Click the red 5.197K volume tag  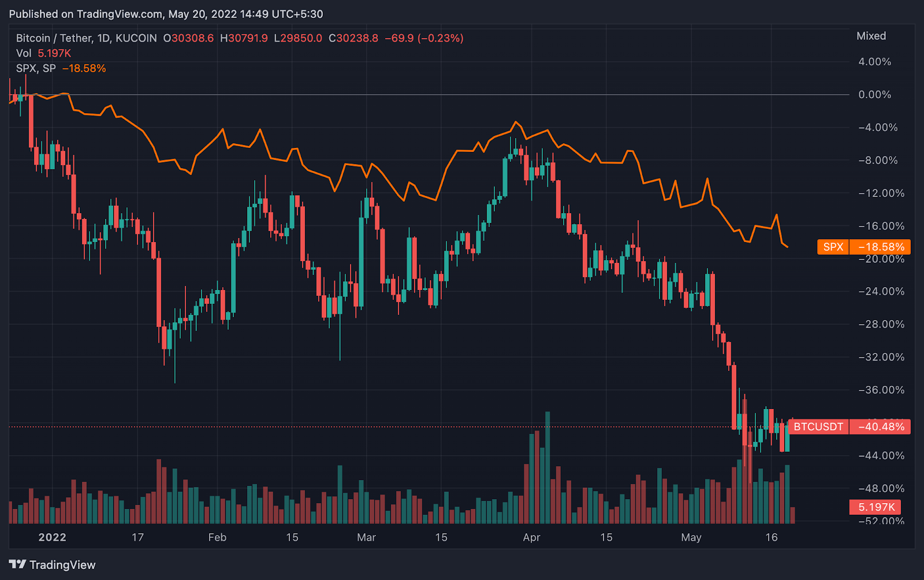click(x=876, y=507)
